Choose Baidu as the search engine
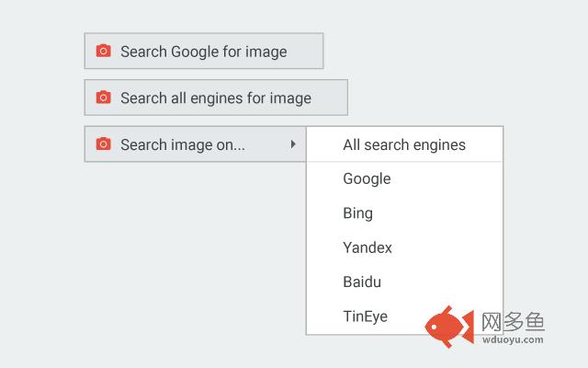 tap(362, 282)
